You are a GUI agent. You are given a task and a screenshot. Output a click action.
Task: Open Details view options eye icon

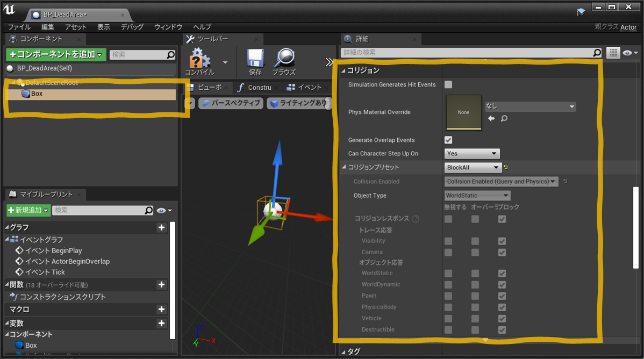tap(630, 53)
